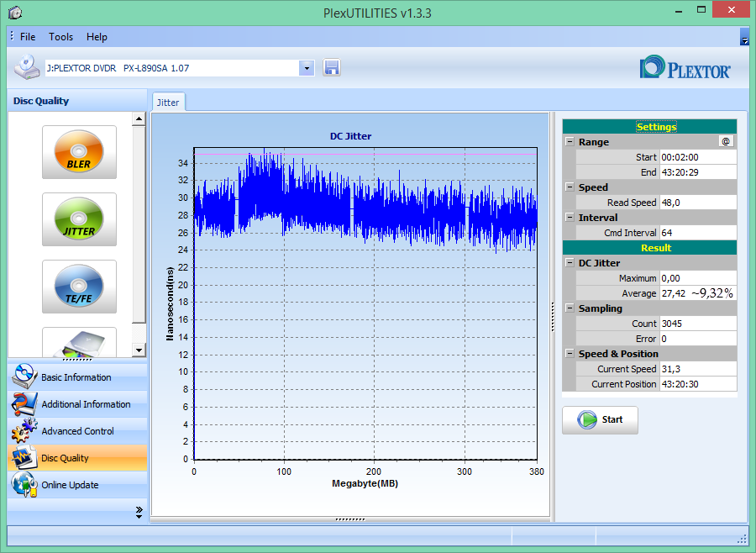Click the Range Start value field
Screen dimensions: 756x553
698,157
